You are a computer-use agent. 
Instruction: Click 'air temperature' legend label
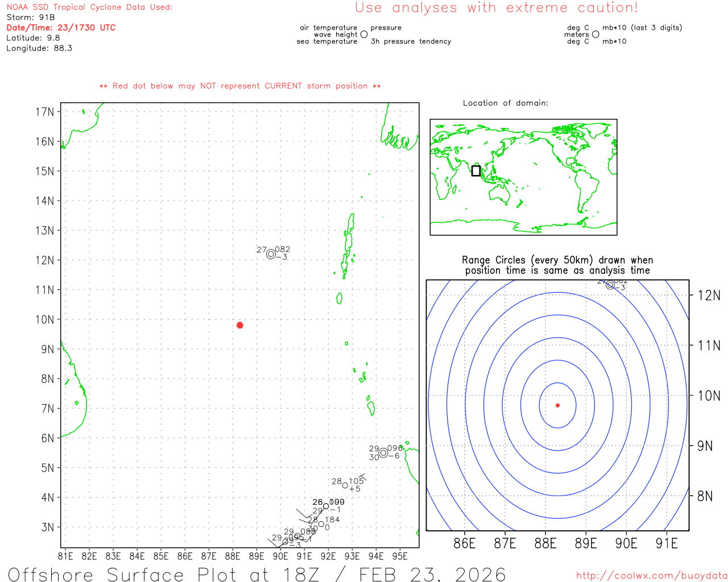pos(329,28)
